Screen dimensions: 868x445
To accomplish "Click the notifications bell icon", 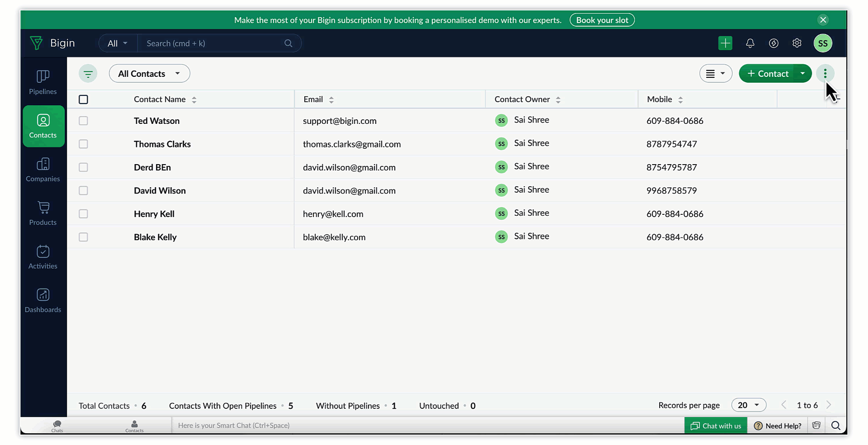I will pyautogui.click(x=750, y=43).
